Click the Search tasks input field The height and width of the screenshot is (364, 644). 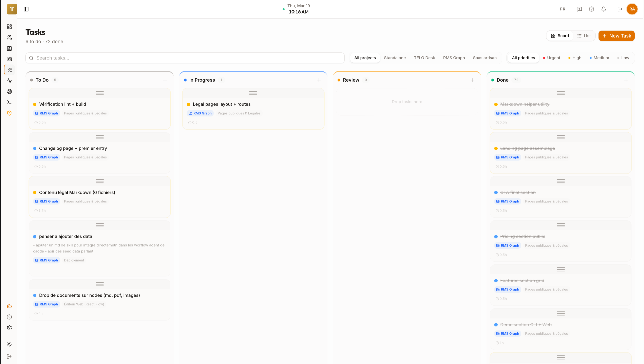[185, 58]
